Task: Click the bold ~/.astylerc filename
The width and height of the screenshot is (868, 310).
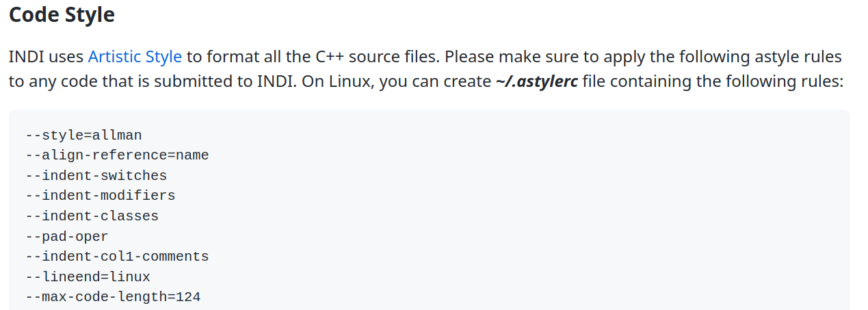Action: [537, 81]
